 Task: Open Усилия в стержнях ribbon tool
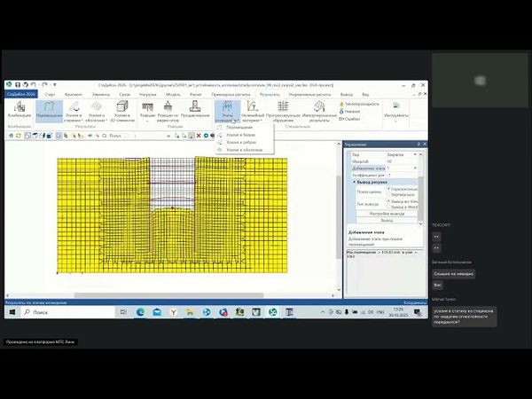point(74,109)
